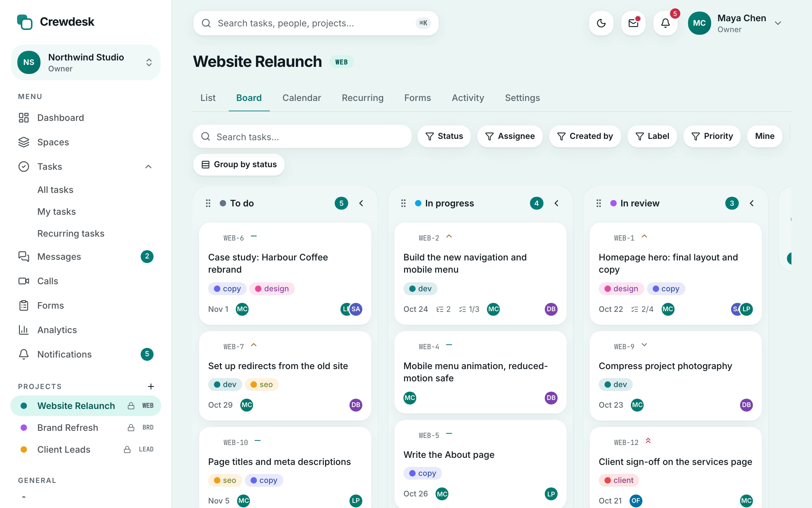Open Set up redirects card
812x508 pixels.
285,376
